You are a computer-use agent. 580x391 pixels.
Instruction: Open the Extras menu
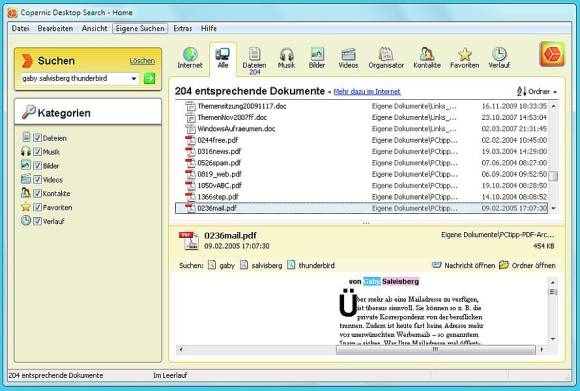183,28
